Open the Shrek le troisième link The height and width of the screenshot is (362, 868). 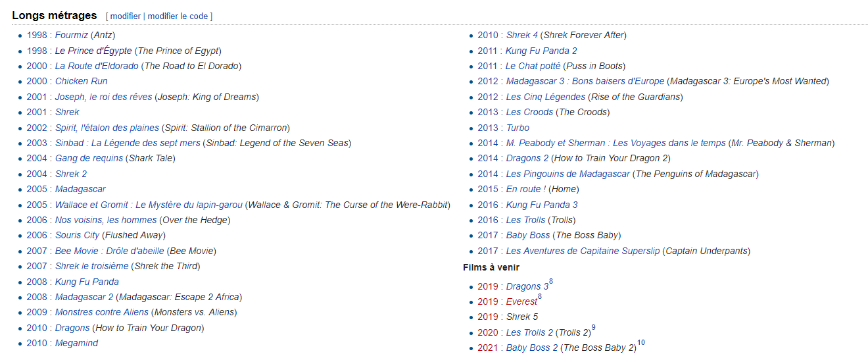pyautogui.click(x=92, y=266)
